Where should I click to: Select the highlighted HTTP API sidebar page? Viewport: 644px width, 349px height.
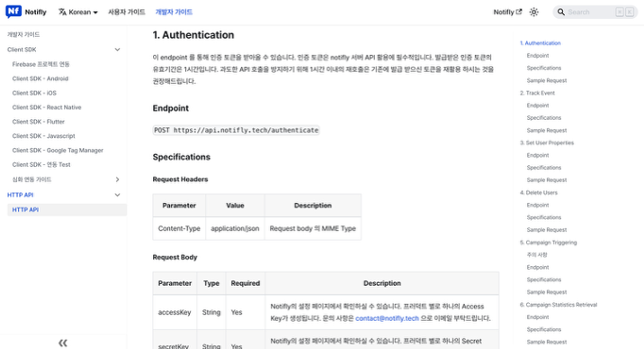(67, 210)
